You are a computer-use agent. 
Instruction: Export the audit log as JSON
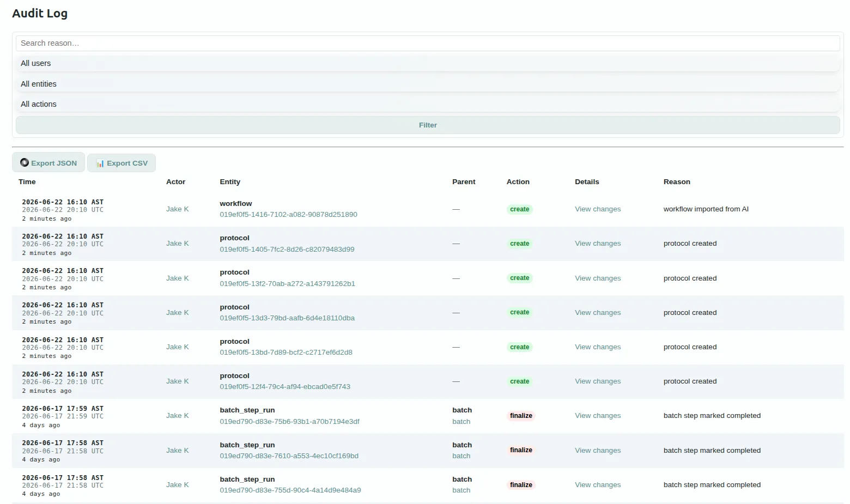tap(48, 162)
